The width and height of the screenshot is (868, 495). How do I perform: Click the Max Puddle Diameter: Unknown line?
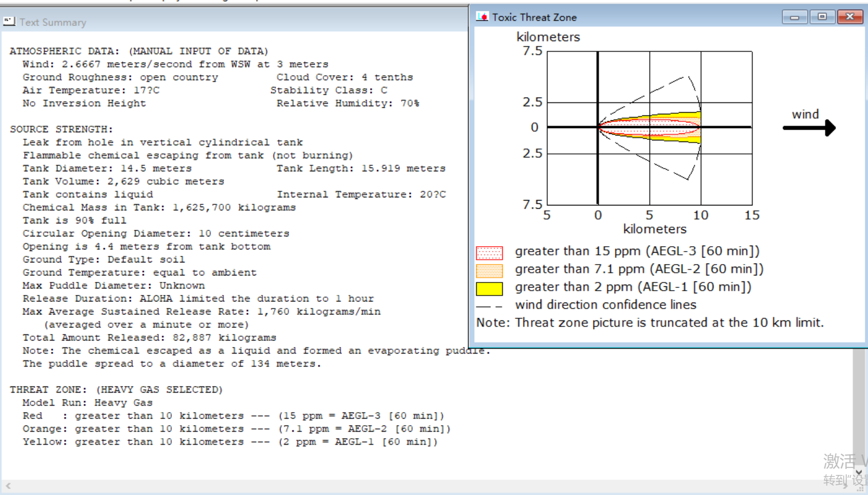(113, 285)
